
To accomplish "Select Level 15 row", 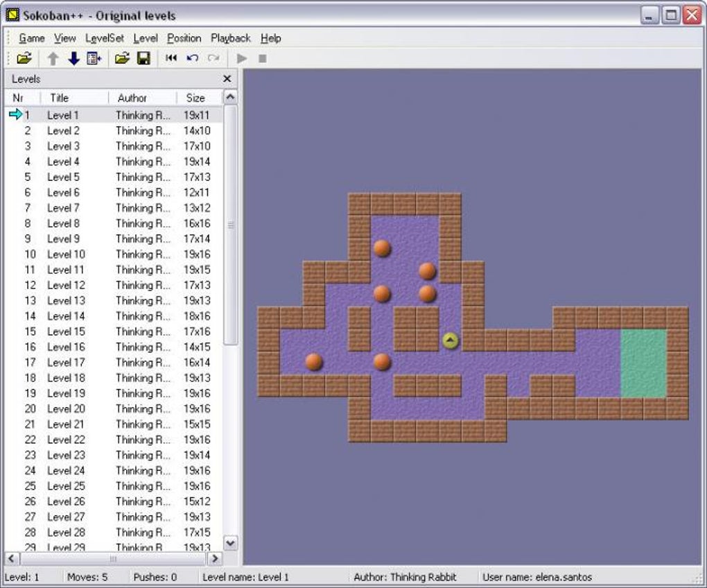I will point(114,331).
